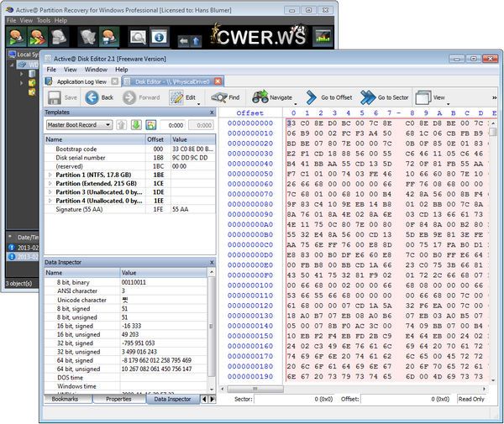Open Help menu in Disk Editor
This screenshot has width=504, height=424.
click(122, 70)
